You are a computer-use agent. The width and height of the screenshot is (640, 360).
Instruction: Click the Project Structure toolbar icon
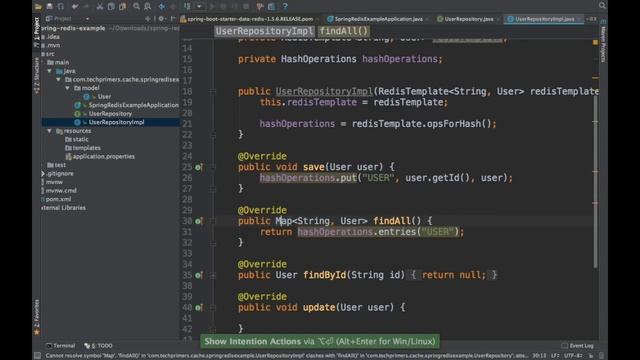click(x=271, y=6)
